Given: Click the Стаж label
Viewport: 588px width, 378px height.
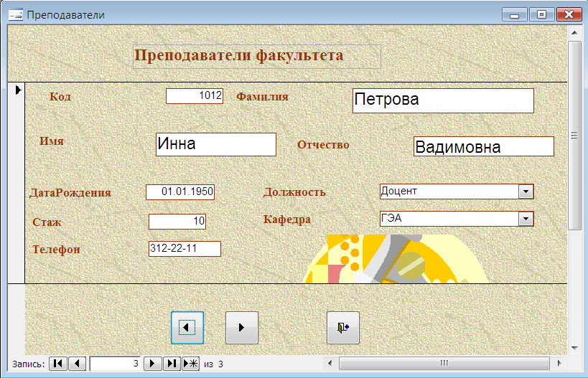Looking at the screenshot, I should 47,222.
